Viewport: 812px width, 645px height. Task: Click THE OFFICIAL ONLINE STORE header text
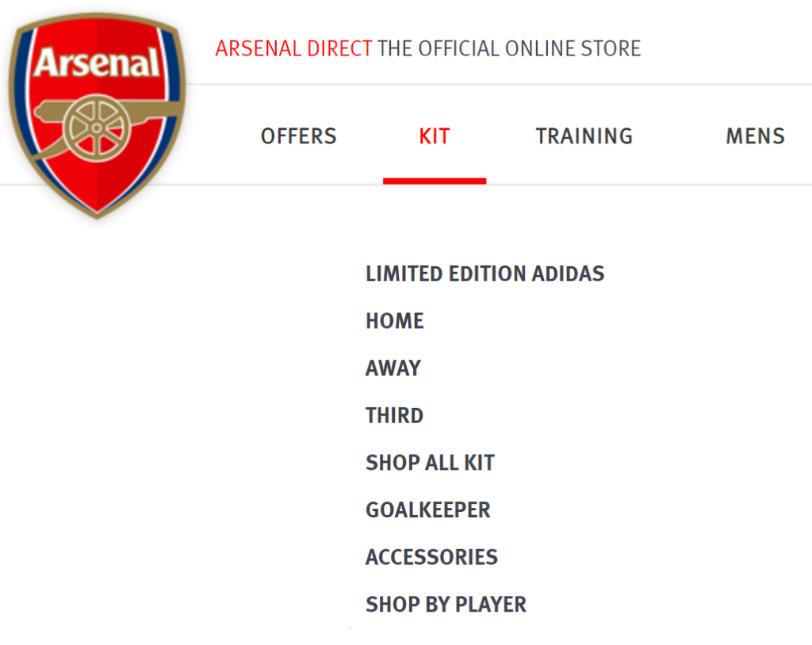509,48
